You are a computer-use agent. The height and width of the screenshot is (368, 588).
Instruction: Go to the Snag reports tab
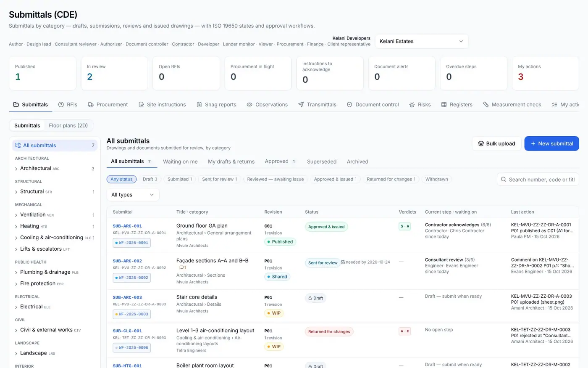[216, 105]
